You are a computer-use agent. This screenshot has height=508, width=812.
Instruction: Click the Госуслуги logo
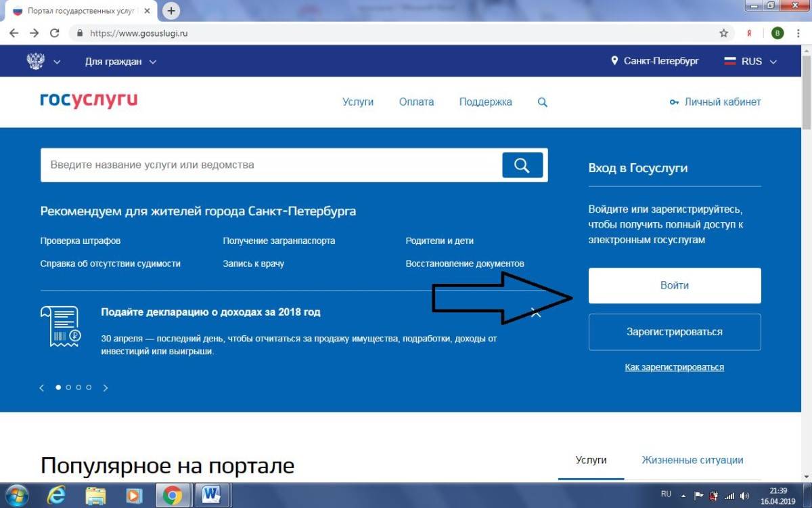pyautogui.click(x=89, y=100)
